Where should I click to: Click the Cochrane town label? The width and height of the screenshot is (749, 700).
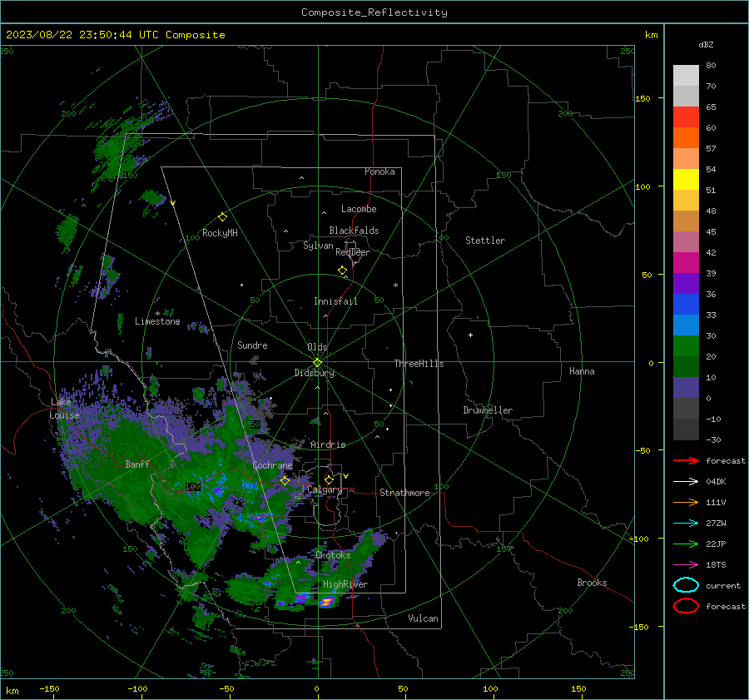click(272, 465)
